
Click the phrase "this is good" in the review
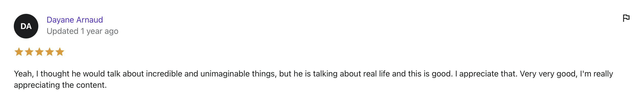pyautogui.click(x=430, y=74)
